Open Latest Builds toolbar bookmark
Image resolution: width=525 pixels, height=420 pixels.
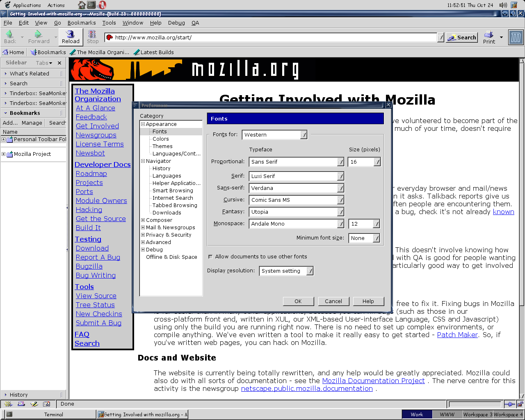pyautogui.click(x=154, y=52)
